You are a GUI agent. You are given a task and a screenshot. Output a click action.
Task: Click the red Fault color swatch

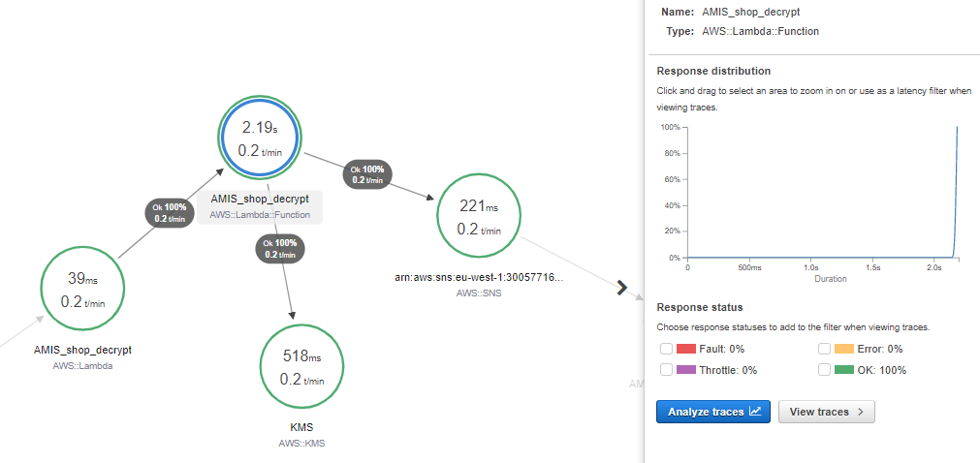coord(687,349)
